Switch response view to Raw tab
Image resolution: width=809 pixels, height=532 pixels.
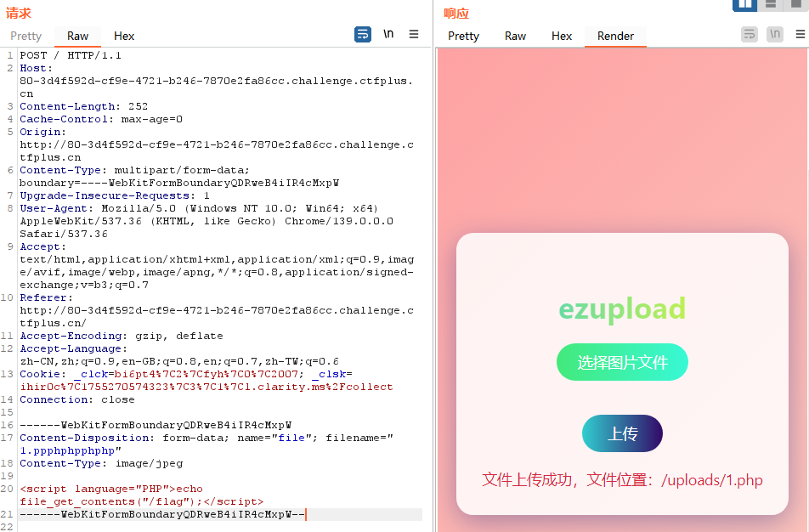515,37
